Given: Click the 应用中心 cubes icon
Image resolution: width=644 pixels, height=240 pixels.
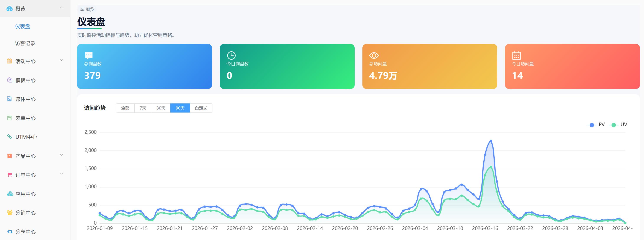Looking at the screenshot, I should point(10,194).
